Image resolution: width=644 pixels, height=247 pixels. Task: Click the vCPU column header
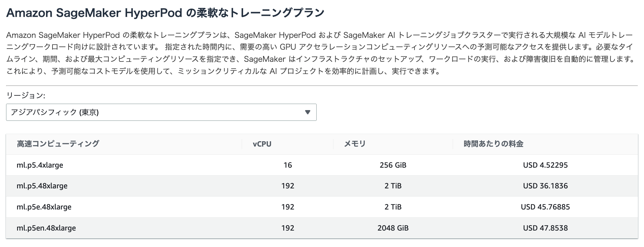coord(262,144)
